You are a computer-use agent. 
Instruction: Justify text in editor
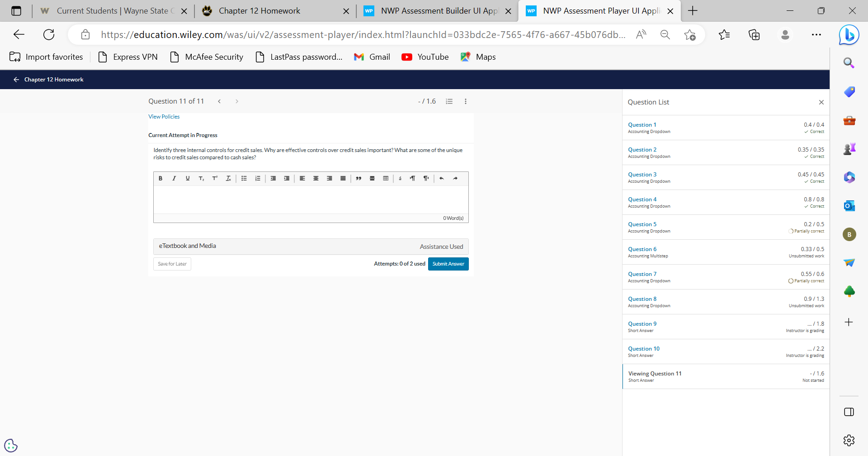[343, 178]
